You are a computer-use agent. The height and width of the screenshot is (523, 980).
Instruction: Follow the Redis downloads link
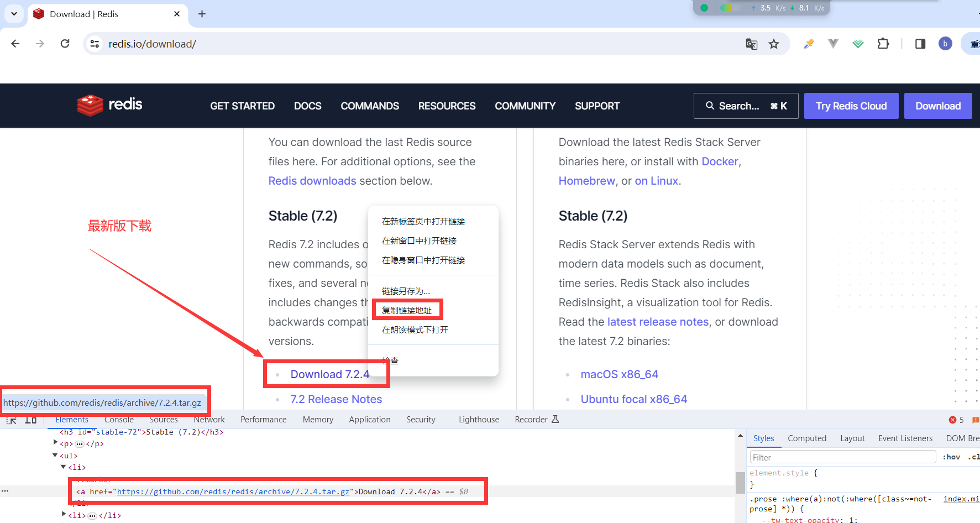(312, 181)
